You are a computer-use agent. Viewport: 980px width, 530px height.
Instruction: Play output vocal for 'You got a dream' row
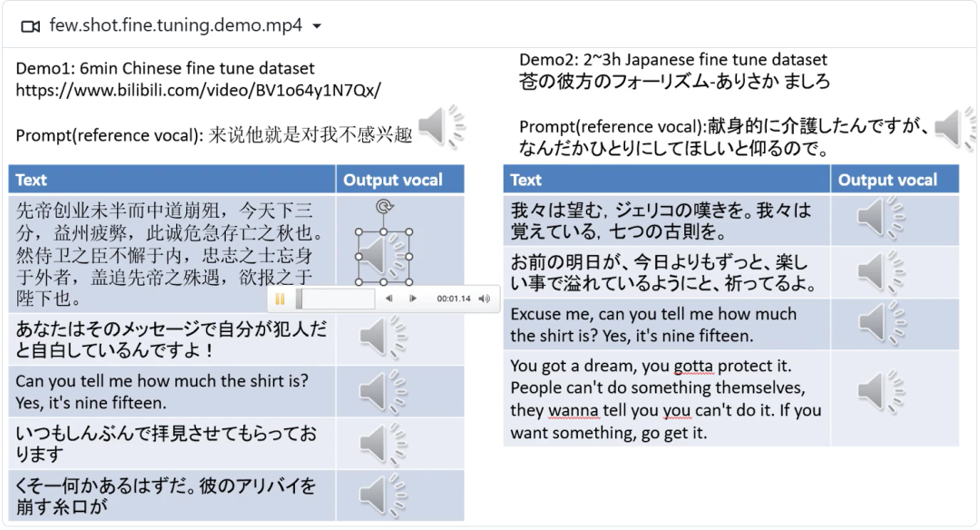tap(881, 391)
